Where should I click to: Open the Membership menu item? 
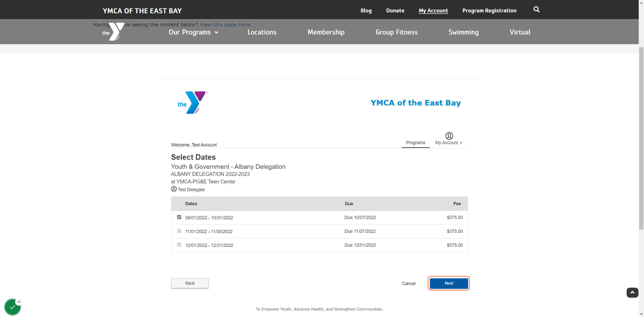click(x=326, y=32)
